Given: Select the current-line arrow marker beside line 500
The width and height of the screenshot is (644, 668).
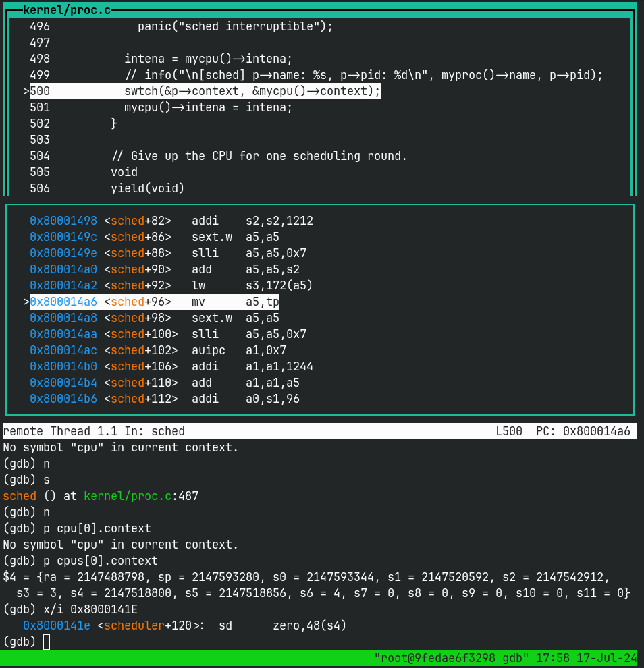Looking at the screenshot, I should click(26, 91).
